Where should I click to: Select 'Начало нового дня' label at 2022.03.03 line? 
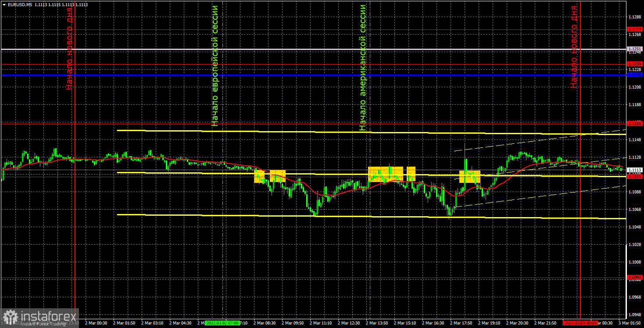(x=574, y=47)
